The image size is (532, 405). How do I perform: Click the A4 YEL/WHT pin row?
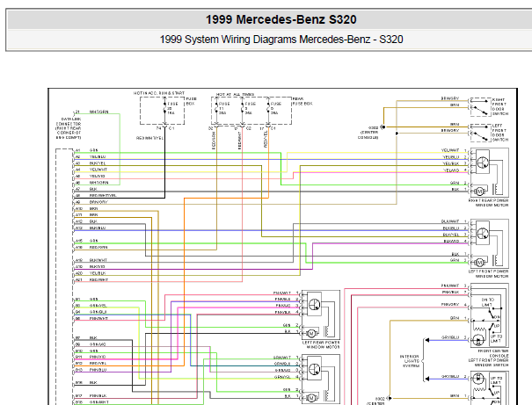[x=91, y=170]
